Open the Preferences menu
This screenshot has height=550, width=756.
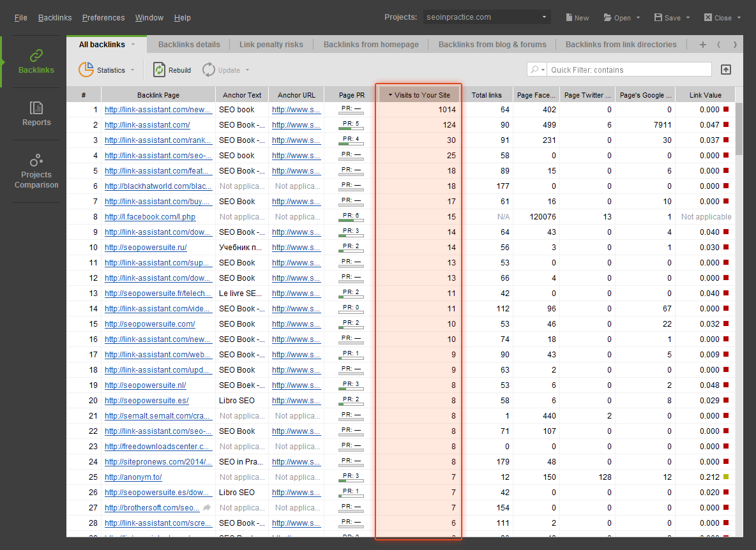point(103,17)
